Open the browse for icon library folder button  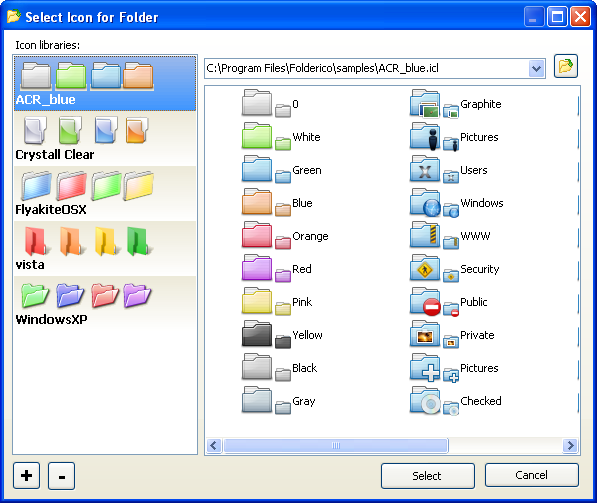[565, 66]
